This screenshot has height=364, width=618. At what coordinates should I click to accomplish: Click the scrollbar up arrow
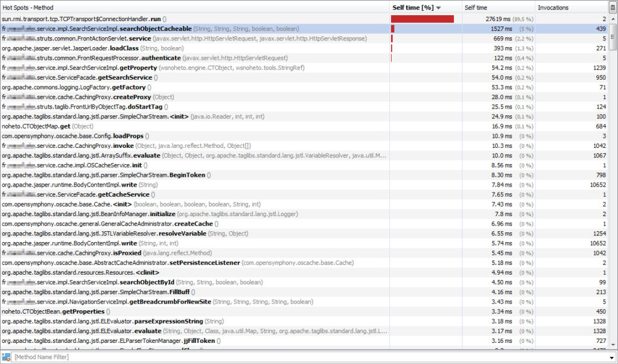[x=613, y=19]
